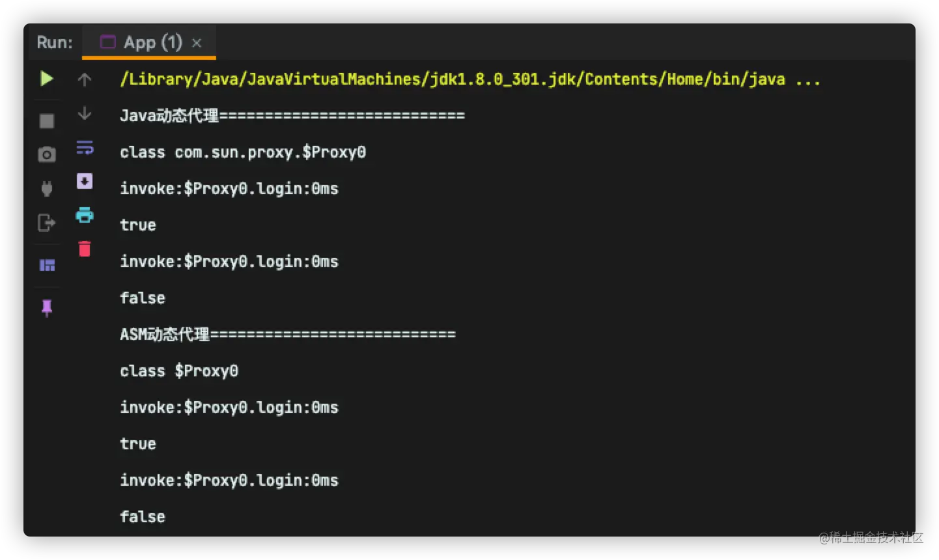
Task: Toggle scroll to end of console
Action: pyautogui.click(x=85, y=181)
